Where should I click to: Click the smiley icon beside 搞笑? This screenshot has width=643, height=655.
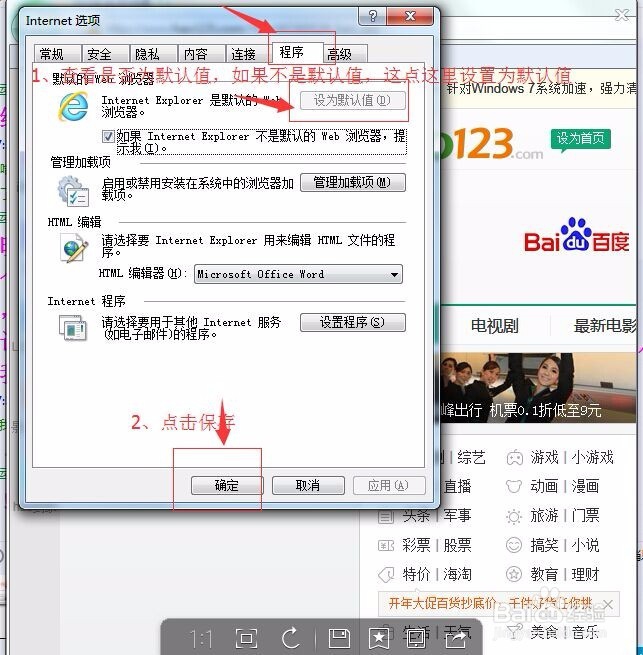tap(514, 545)
